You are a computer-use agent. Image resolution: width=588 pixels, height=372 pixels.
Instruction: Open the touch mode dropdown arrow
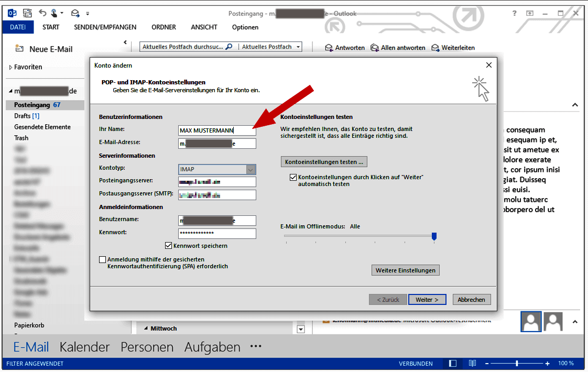(x=62, y=13)
